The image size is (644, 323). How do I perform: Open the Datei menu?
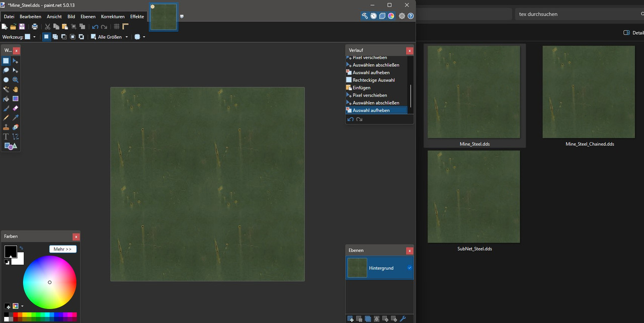coord(9,17)
